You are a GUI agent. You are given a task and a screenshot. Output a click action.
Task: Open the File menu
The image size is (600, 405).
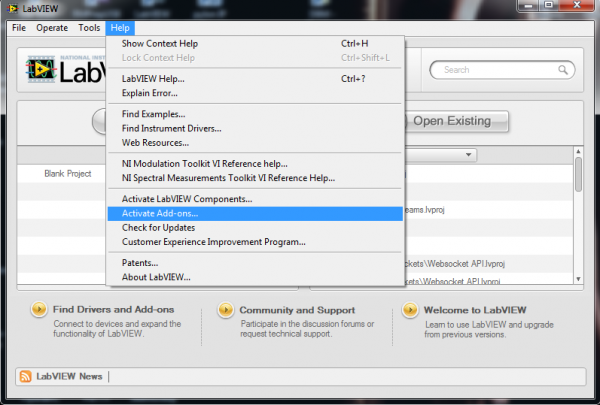coord(19,28)
